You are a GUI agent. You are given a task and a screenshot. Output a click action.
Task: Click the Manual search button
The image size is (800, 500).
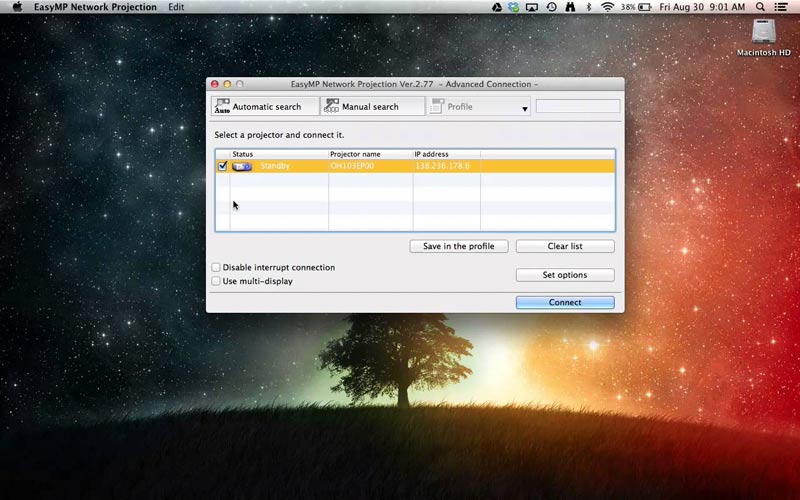pos(372,106)
